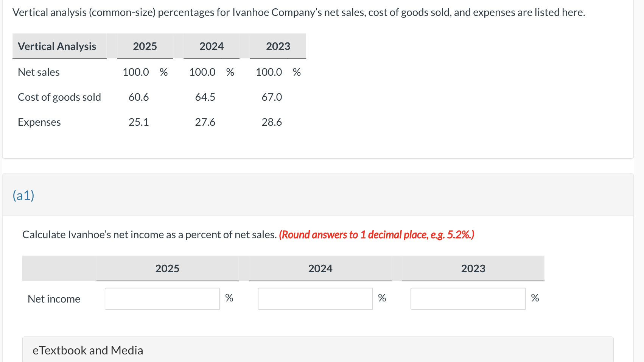Image resolution: width=644 pixels, height=362 pixels.
Task: Click the Net income input field for 2023
Action: pyautogui.click(x=467, y=299)
